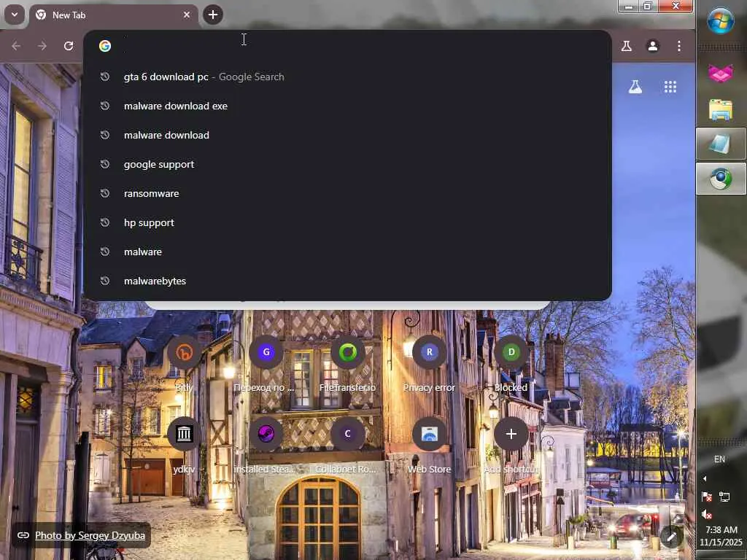Screen dimensions: 747x560
Task: Open Chrome Labs flask icon in toolbar
Action: 627,46
